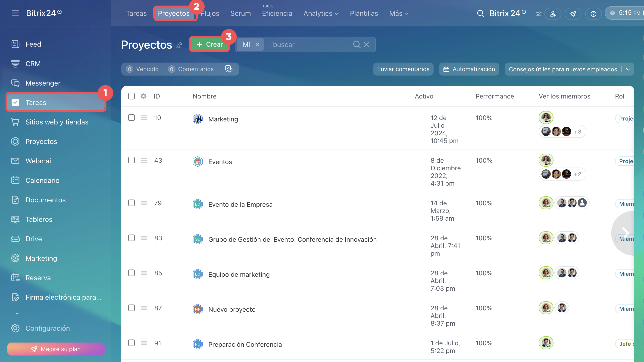Click the Mejore su plan button
Viewport: 644px width, 362px height.
(x=56, y=349)
